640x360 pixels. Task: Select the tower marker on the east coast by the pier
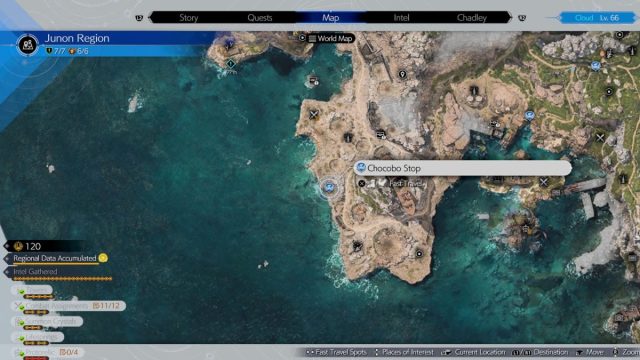click(623, 178)
